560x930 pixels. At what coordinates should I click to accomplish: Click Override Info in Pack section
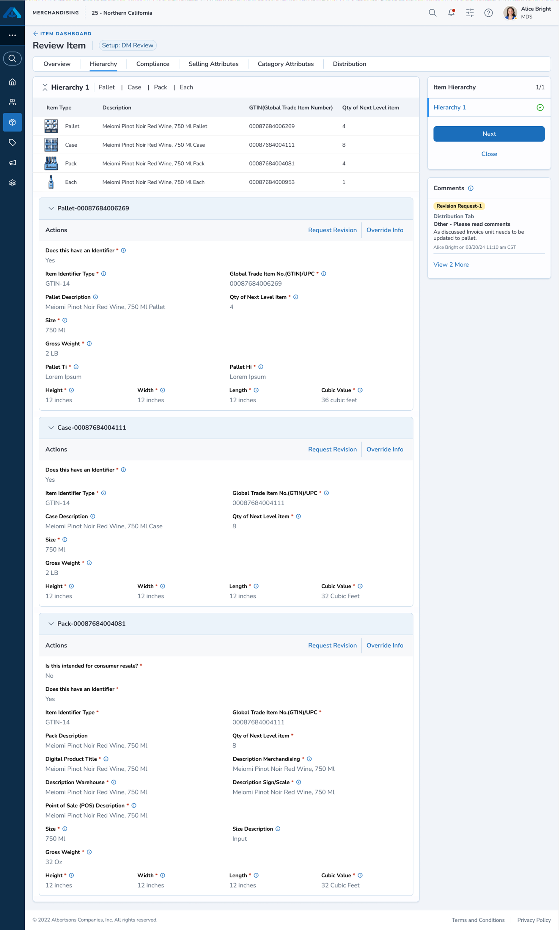click(385, 645)
